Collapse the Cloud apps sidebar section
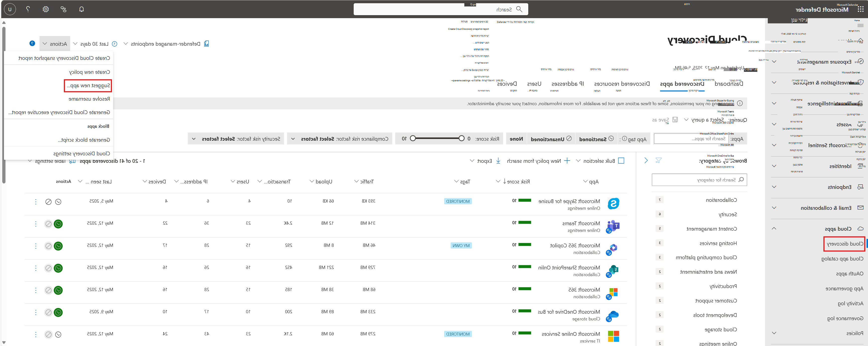This screenshot has height=346, width=868. [774, 228]
